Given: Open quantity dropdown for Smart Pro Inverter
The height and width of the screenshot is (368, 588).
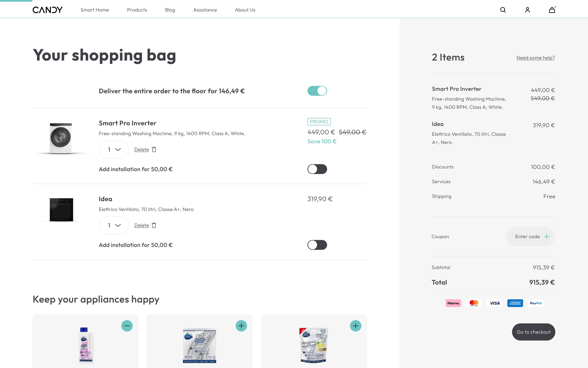Looking at the screenshot, I should (x=114, y=150).
